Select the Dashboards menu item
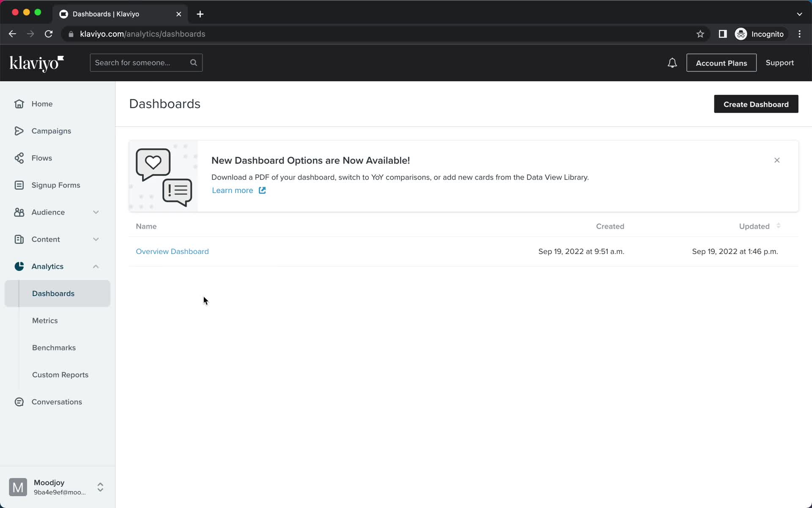Viewport: 812px width, 508px height. (53, 293)
